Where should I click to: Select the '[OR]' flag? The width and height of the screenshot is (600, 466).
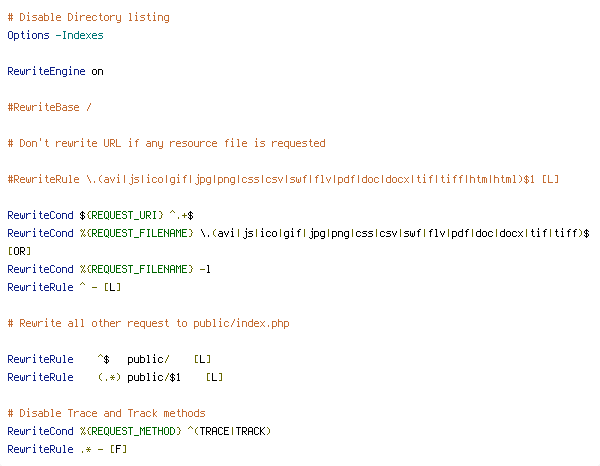tap(19, 251)
